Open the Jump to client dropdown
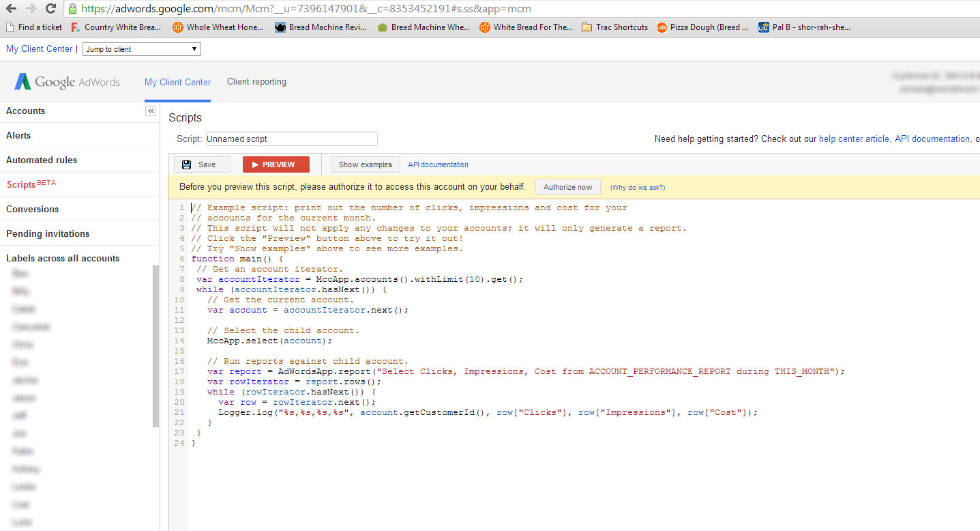Viewport: 980px width, 531px height. coord(142,49)
